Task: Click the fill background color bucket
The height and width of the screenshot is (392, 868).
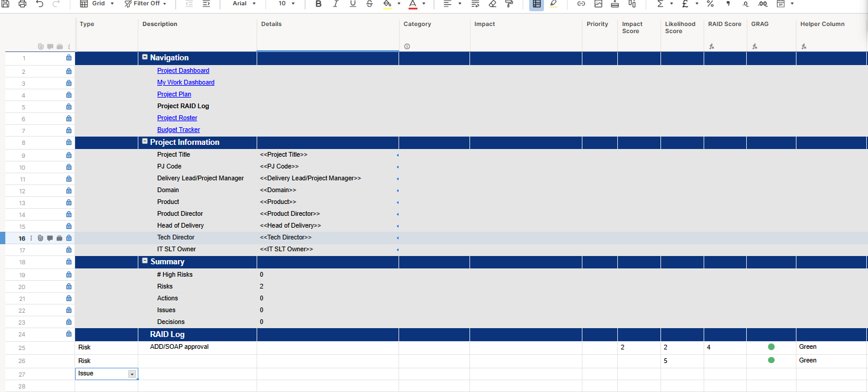Action: [x=387, y=4]
